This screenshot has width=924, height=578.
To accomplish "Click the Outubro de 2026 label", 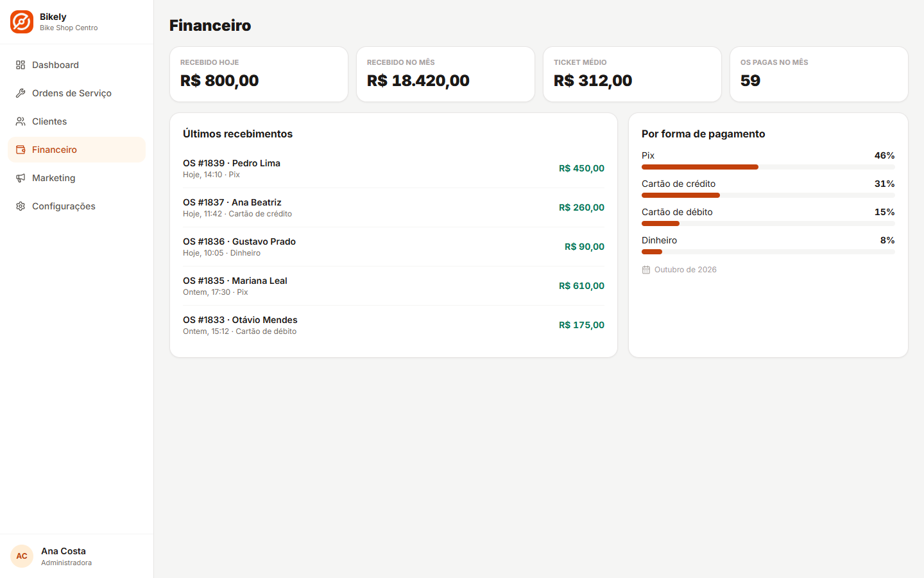I will (685, 270).
